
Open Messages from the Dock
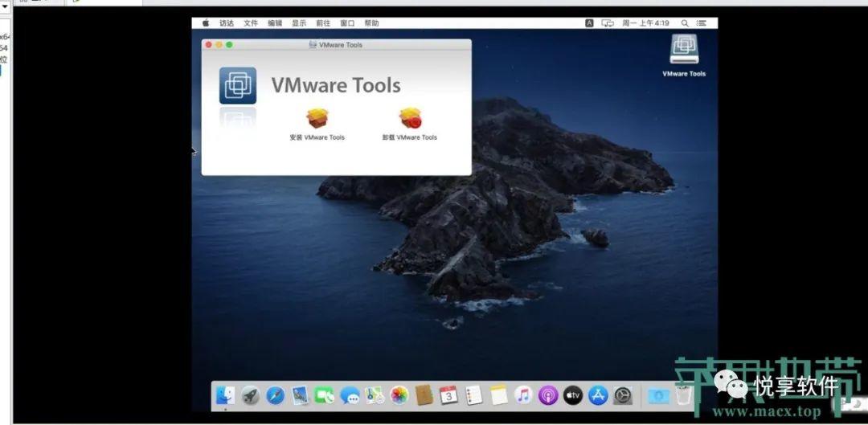350,395
